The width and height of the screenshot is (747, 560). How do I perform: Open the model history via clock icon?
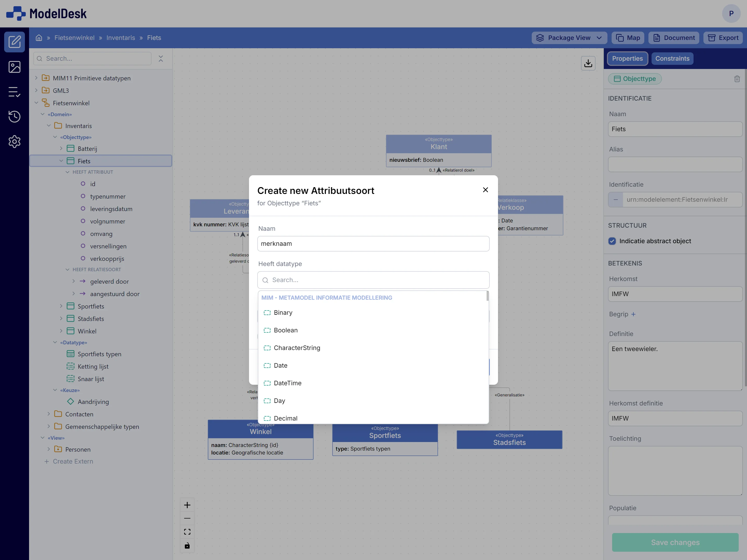(x=15, y=116)
